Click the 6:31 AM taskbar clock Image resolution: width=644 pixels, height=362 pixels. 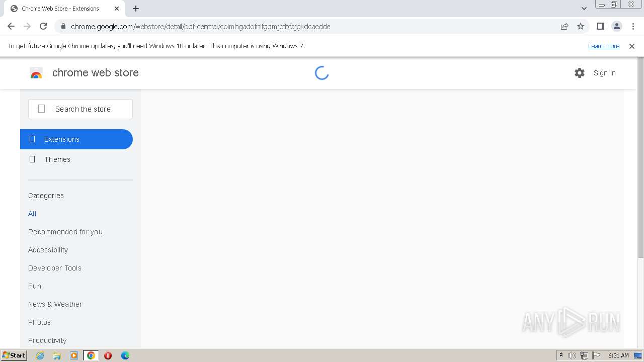pyautogui.click(x=618, y=355)
